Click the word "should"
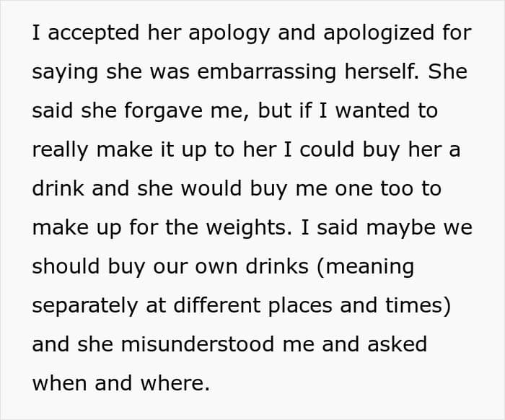 tap(66, 266)
